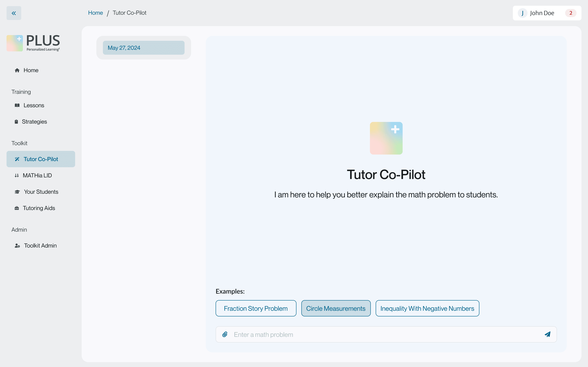Click the house icon next to Home
588x367 pixels.
17,70
